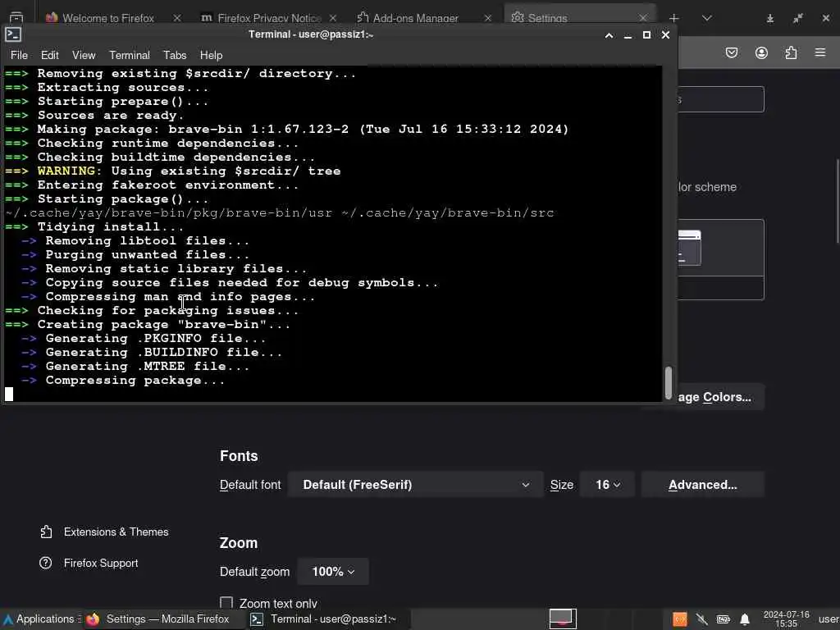The height and width of the screenshot is (630, 840).
Task: Click the orange tray icon in panel
Action: (x=680, y=619)
